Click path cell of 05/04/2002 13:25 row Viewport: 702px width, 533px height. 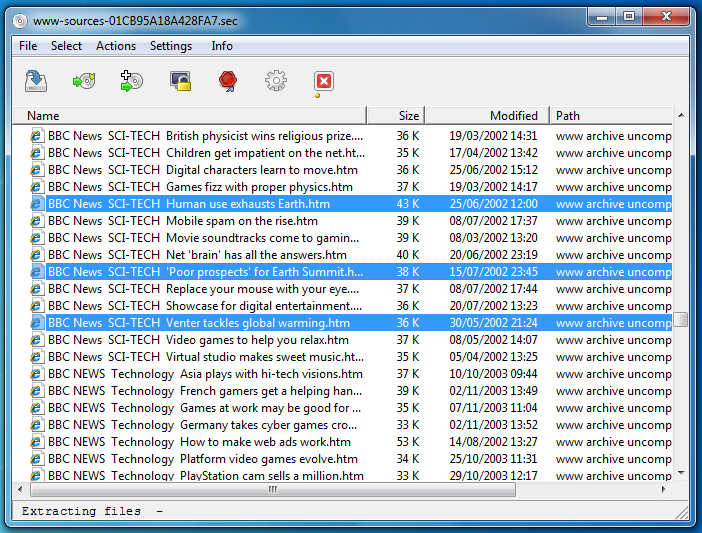[613, 357]
